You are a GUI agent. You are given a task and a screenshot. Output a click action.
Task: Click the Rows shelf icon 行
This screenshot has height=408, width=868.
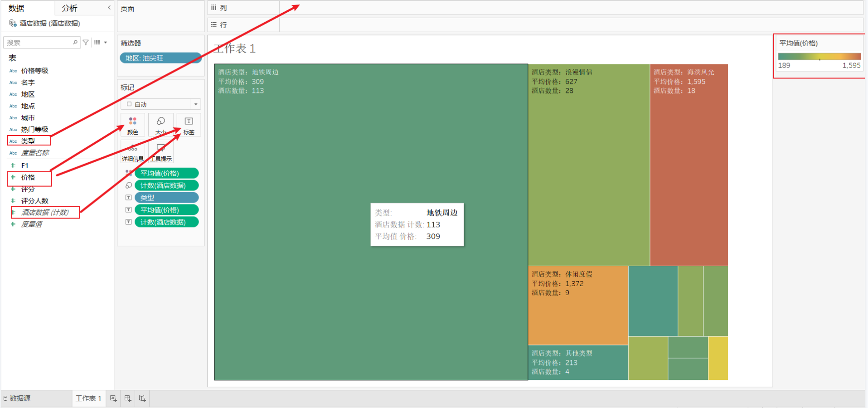(x=214, y=24)
